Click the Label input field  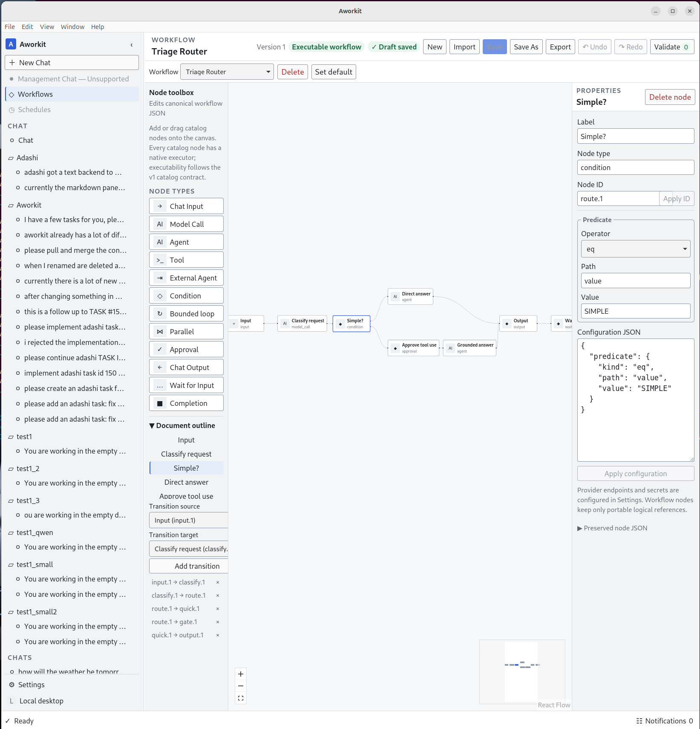point(636,136)
